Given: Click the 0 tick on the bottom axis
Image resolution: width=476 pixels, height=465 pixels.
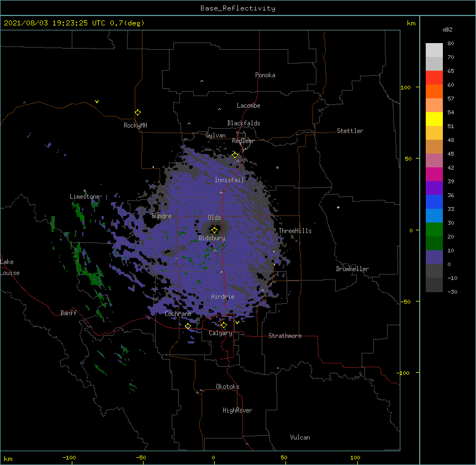Looking at the screenshot, I should (213, 458).
